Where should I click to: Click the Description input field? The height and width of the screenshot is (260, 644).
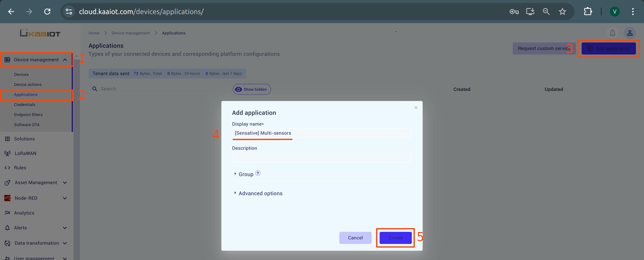coord(321,158)
